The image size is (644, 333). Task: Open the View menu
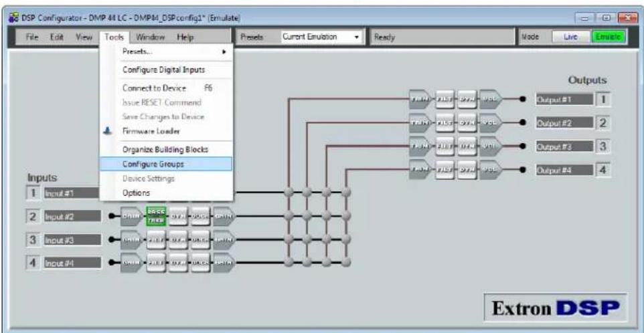pos(84,37)
